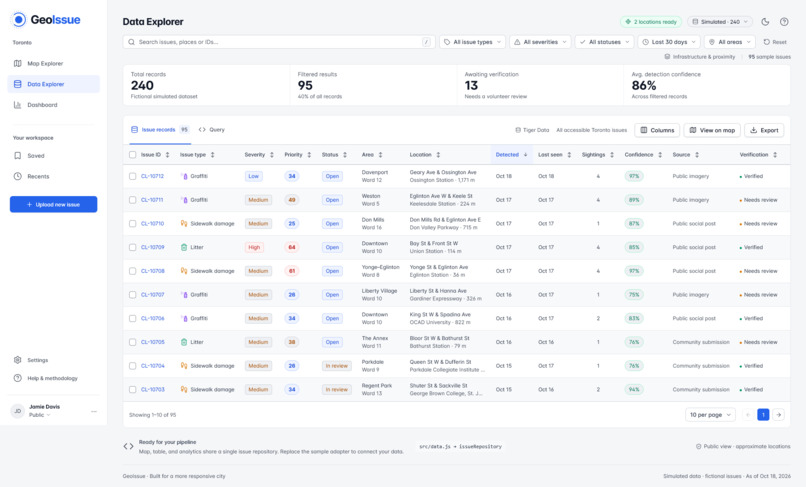Click the In review status of CL-10704

click(337, 366)
